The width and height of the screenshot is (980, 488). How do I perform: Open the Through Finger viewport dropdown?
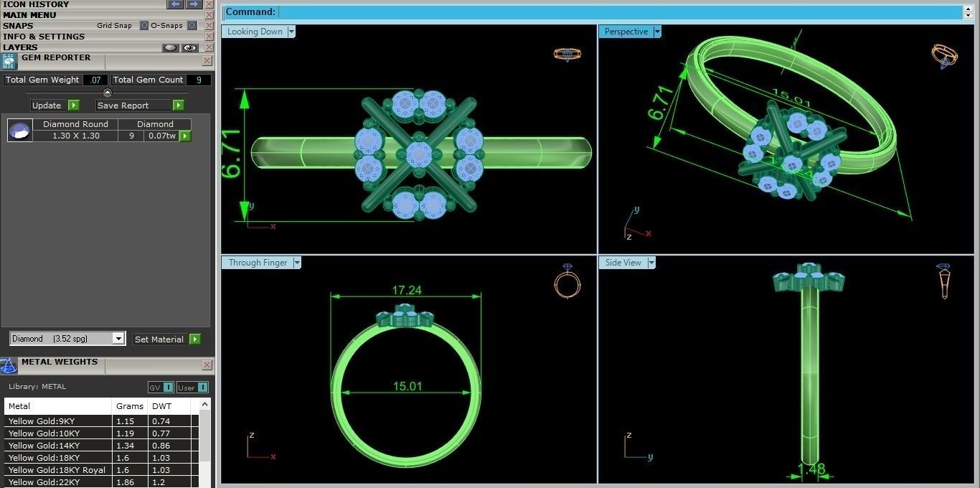[x=297, y=263]
